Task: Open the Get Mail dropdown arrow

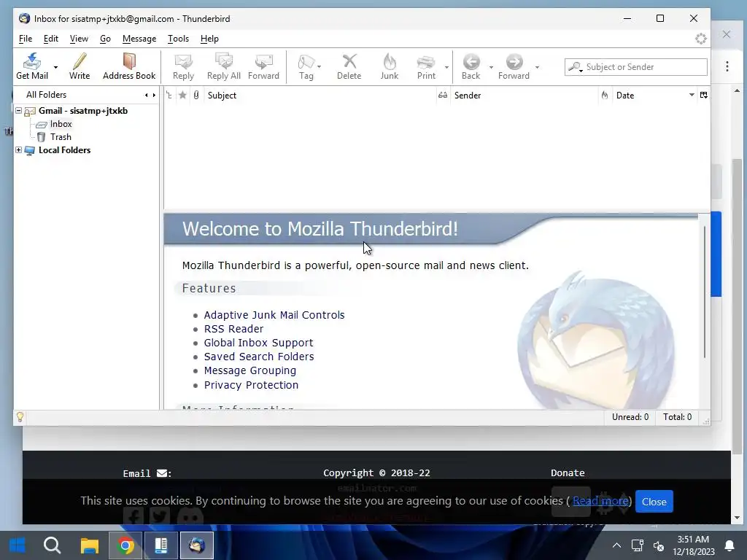Action: [x=55, y=67]
